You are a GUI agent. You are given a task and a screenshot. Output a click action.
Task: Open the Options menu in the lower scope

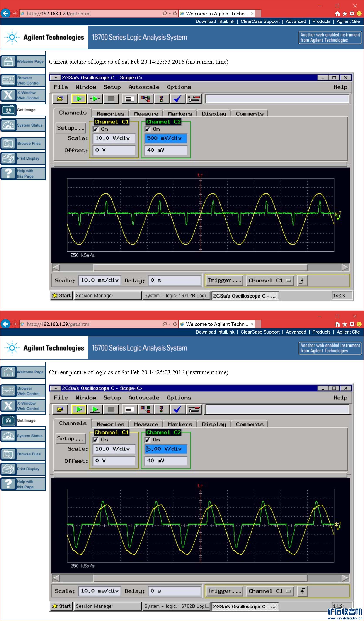pos(179,397)
